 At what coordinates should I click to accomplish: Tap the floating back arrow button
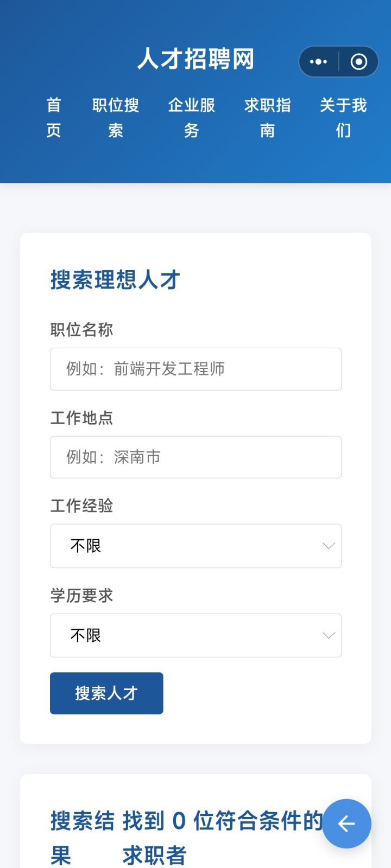coord(346,824)
